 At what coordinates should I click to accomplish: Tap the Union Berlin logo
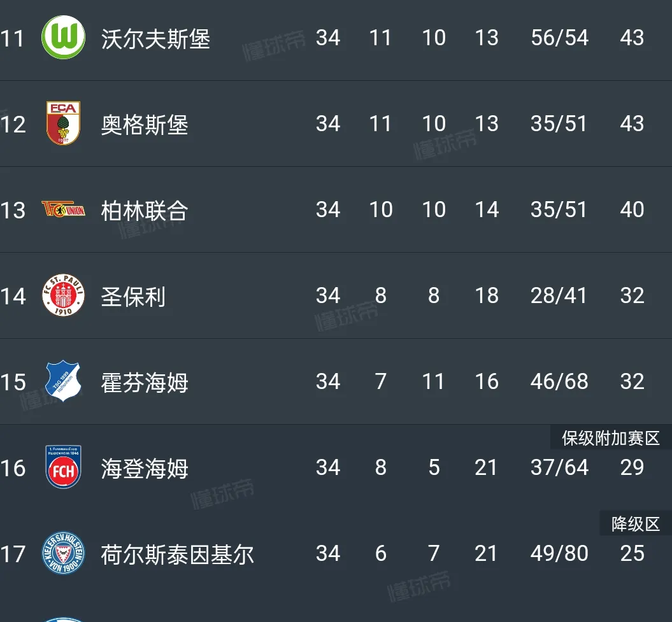(x=63, y=209)
